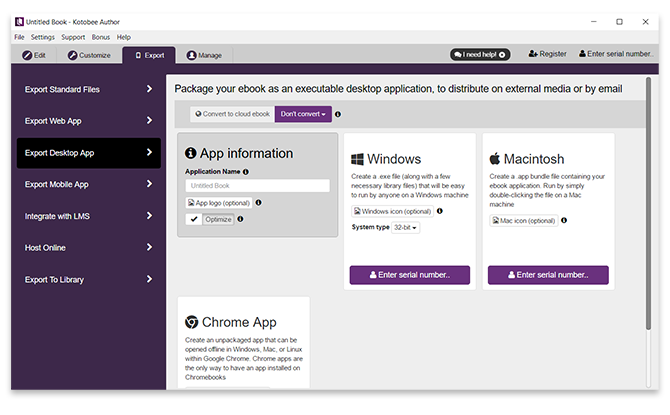670x415 pixels.
Task: Toggle the Optimize checkbox
Action: pos(194,219)
